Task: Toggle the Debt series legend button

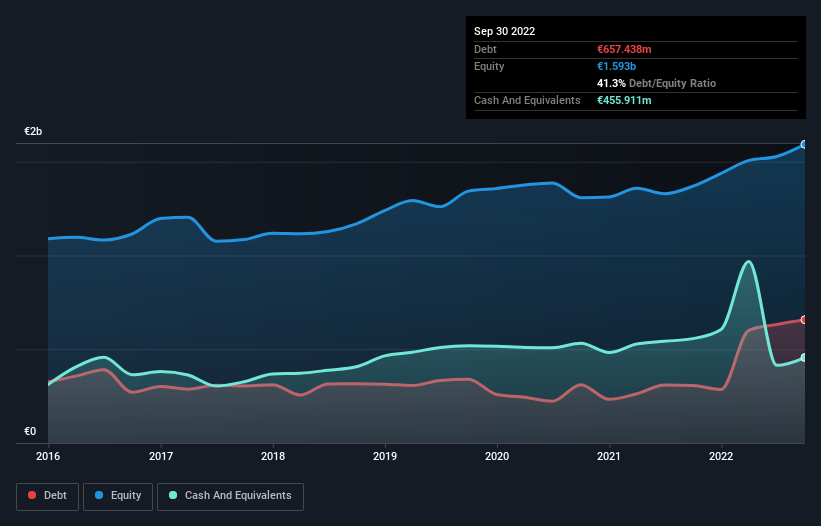Action: pos(48,496)
